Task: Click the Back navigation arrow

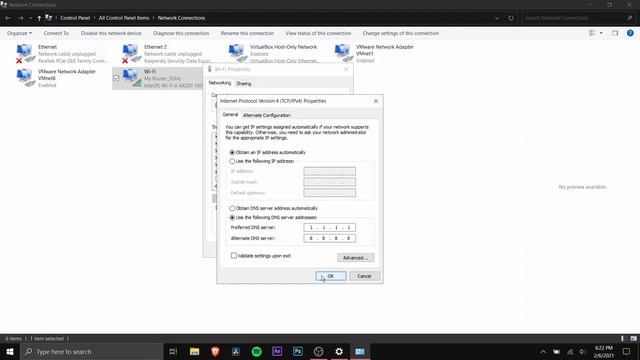Action: [8, 18]
